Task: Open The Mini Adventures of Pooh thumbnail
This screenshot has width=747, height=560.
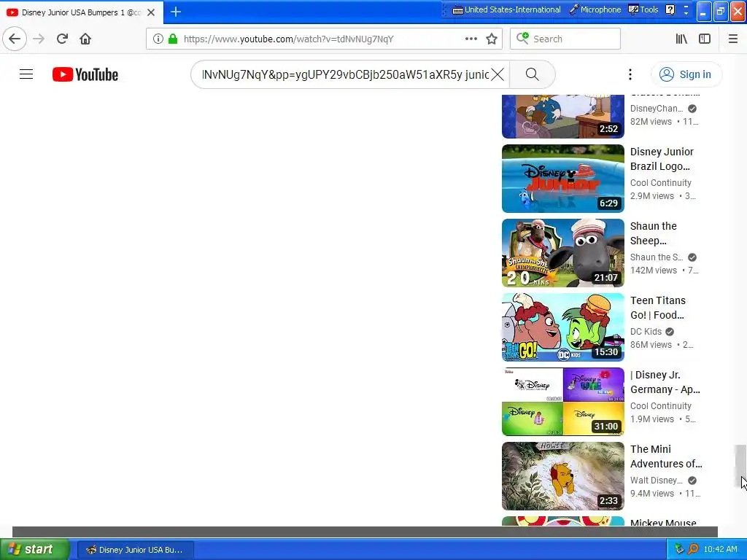Action: pyautogui.click(x=562, y=475)
